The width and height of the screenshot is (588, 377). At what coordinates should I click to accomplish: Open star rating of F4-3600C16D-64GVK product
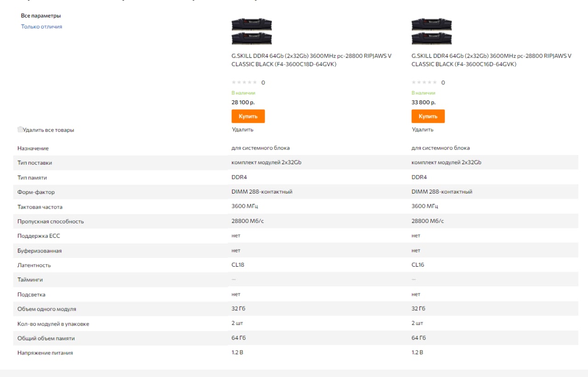click(x=424, y=82)
